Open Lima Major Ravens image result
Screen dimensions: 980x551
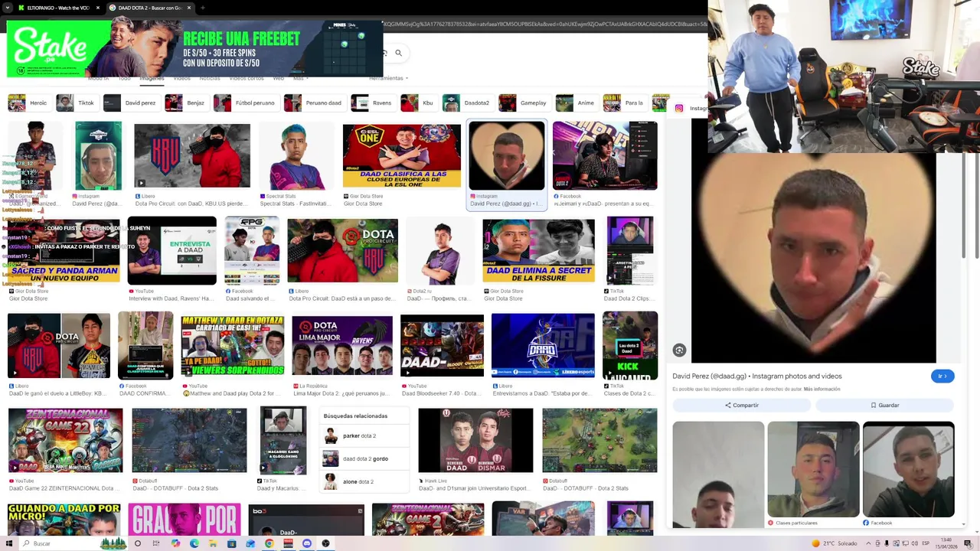tap(342, 346)
